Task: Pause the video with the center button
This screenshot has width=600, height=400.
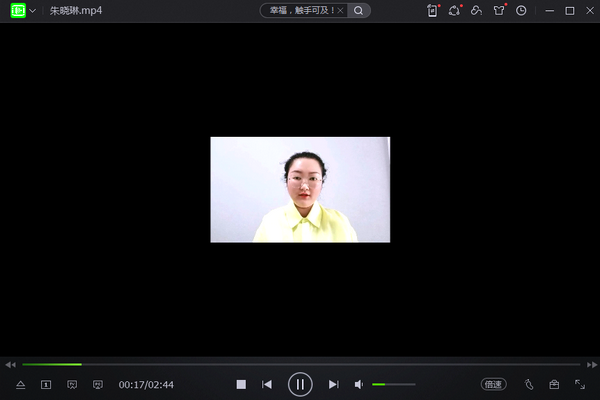Action: [x=300, y=384]
